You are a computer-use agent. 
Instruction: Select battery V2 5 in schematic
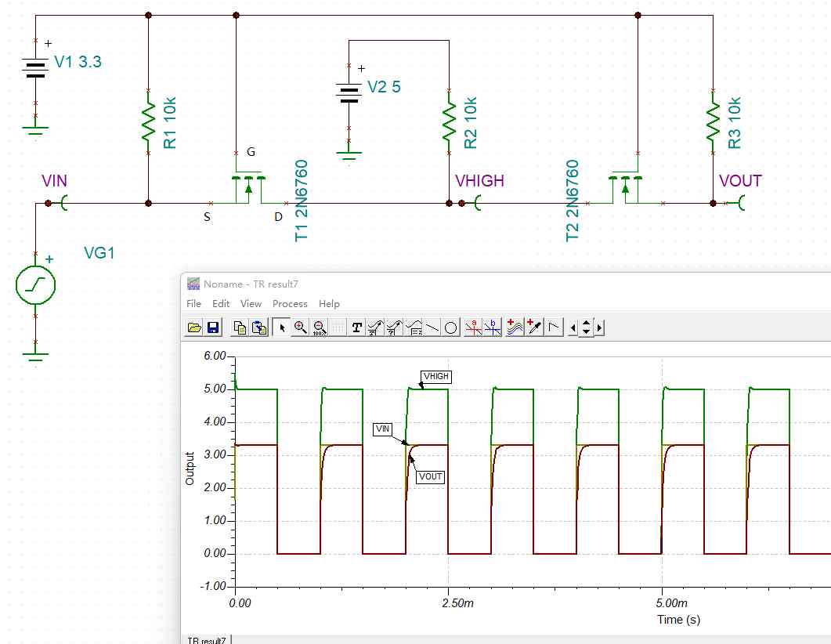click(349, 93)
